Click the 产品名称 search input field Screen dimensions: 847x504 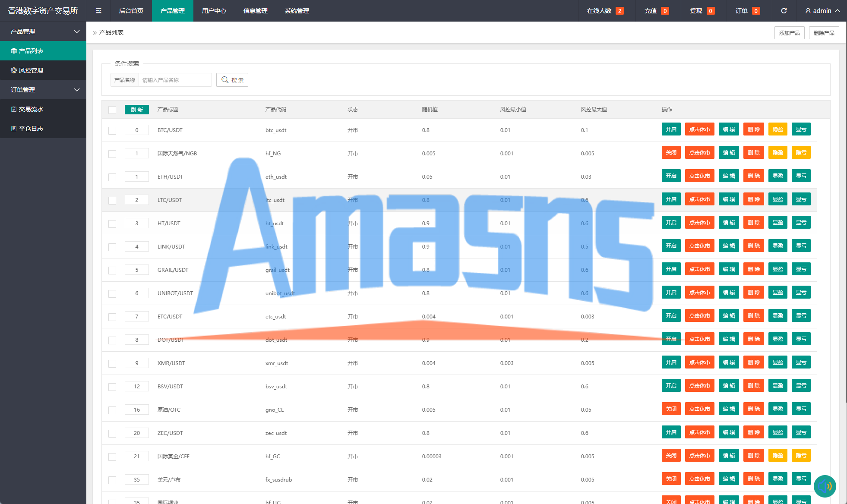point(175,80)
